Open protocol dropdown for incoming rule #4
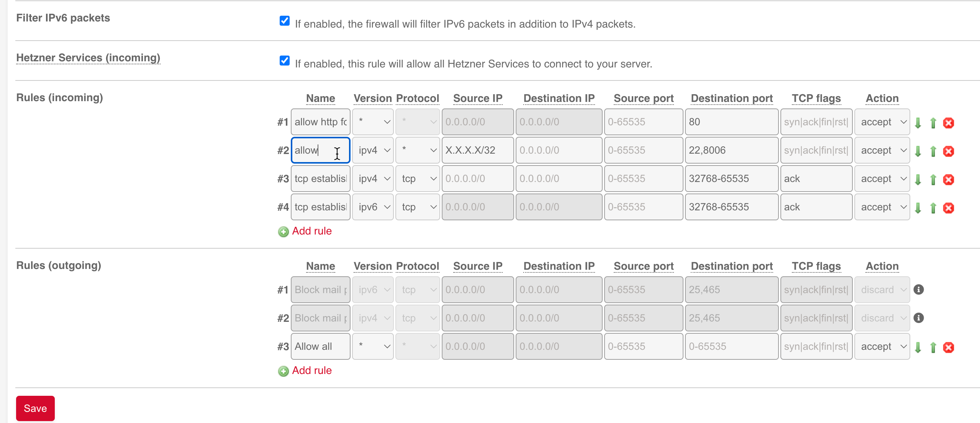Viewport: 980px width, 423px height. [418, 207]
